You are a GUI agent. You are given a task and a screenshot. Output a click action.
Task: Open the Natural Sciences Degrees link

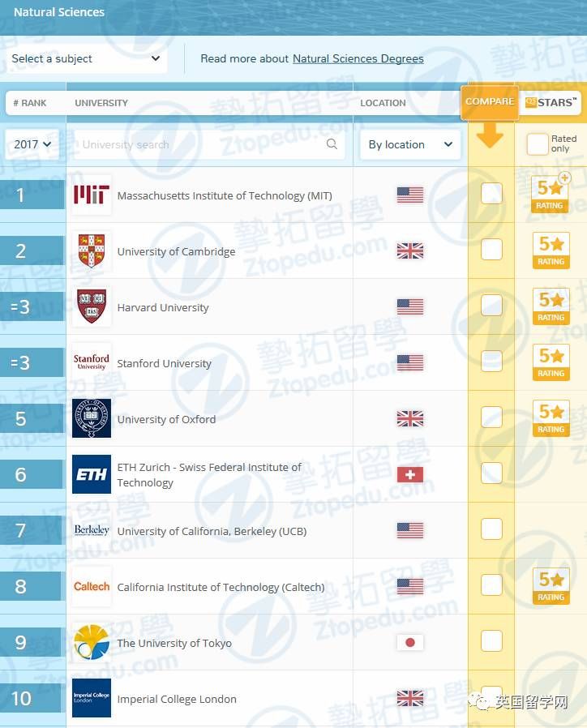click(x=358, y=58)
